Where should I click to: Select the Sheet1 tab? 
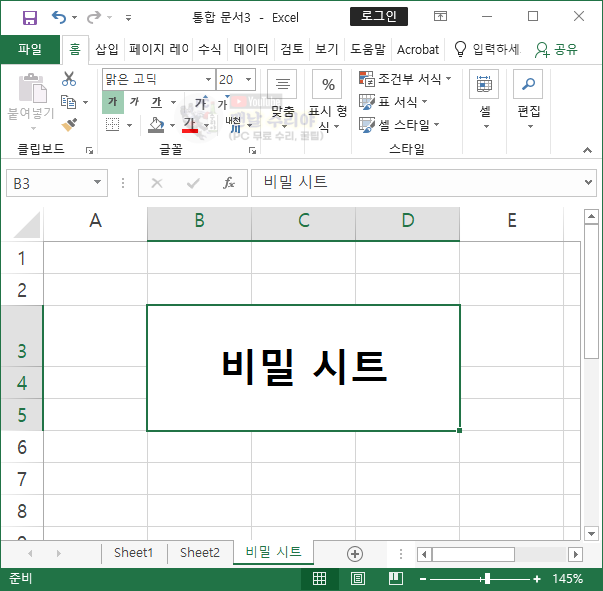click(133, 553)
